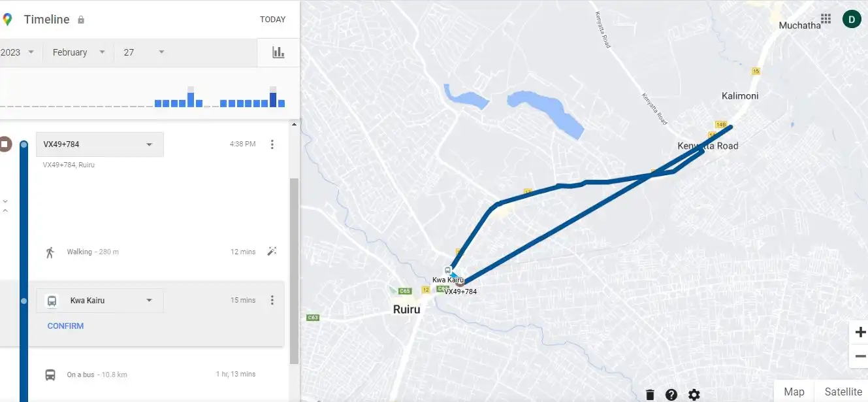Click the bus icon on the 10.8 km trip
This screenshot has width=868, height=402.
(x=50, y=374)
